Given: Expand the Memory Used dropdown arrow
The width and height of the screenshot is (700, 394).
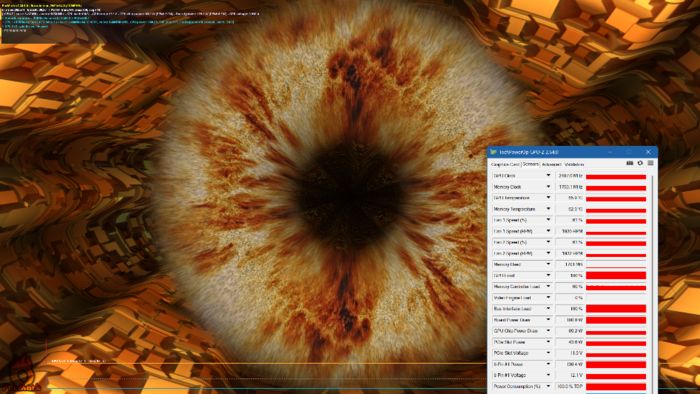Looking at the screenshot, I should (x=548, y=265).
